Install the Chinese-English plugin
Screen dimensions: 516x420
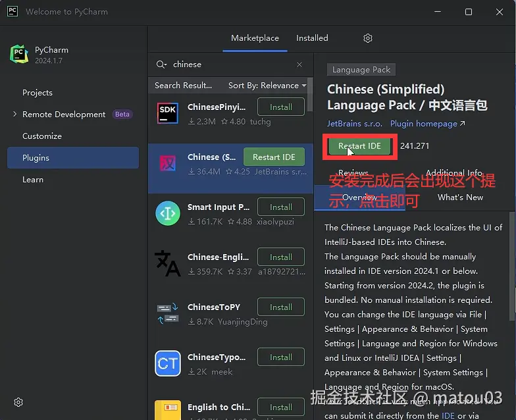click(x=280, y=257)
